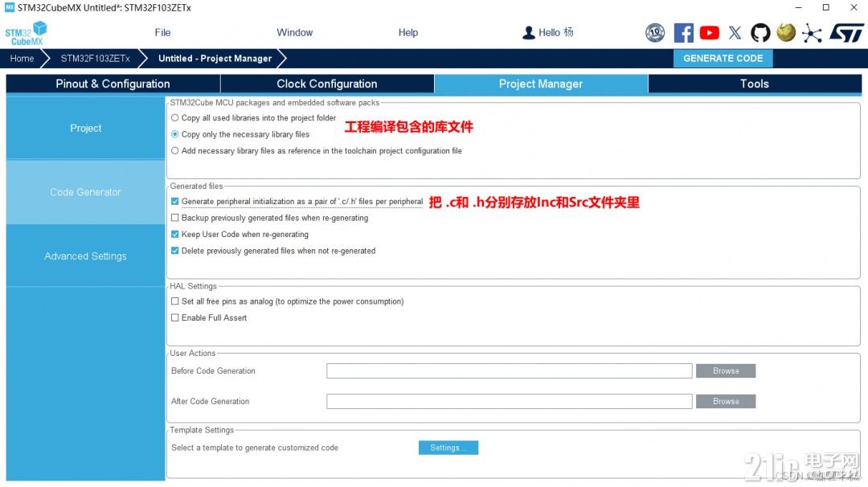This screenshot has width=868, height=487.
Task: Click Untitled - Project Manager breadcrumb
Action: tap(215, 58)
